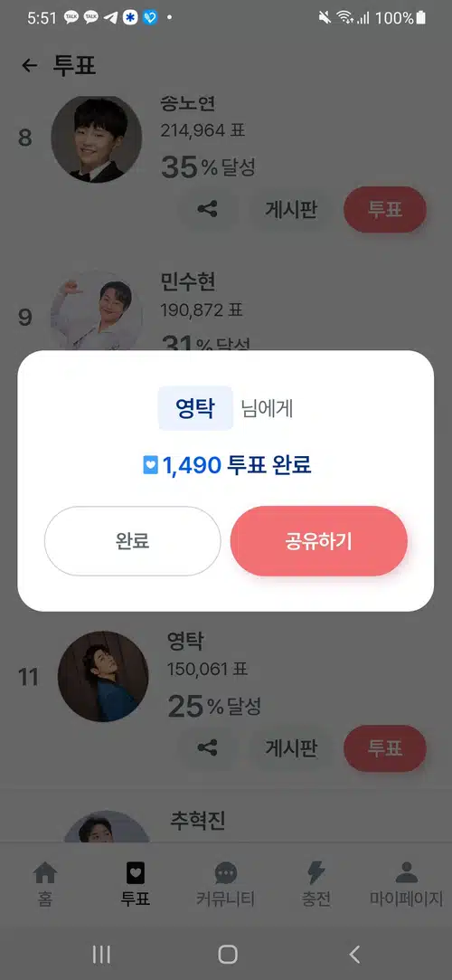The image size is (452, 980).
Task: Tap the pink 공유하기 button
Action: (x=319, y=541)
